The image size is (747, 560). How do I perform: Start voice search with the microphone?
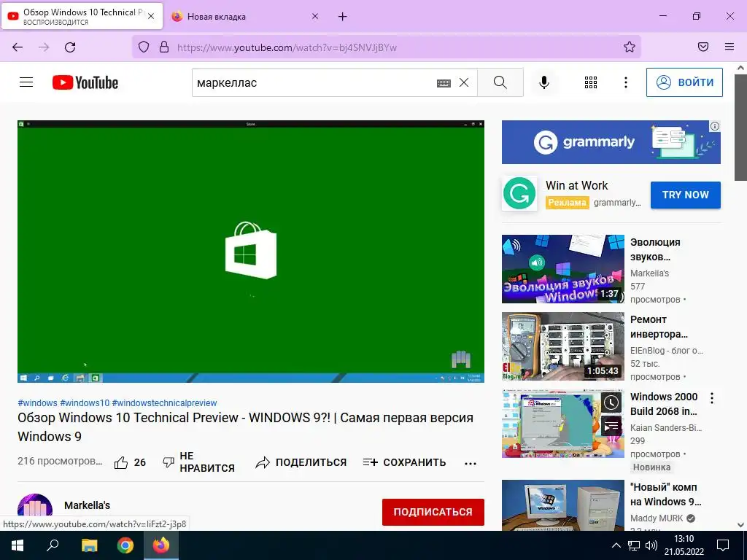point(543,82)
